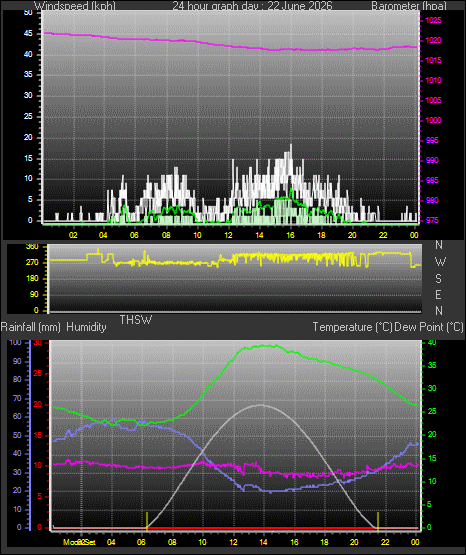Click the W compass label
This screenshot has width=466, height=555.
(440, 262)
